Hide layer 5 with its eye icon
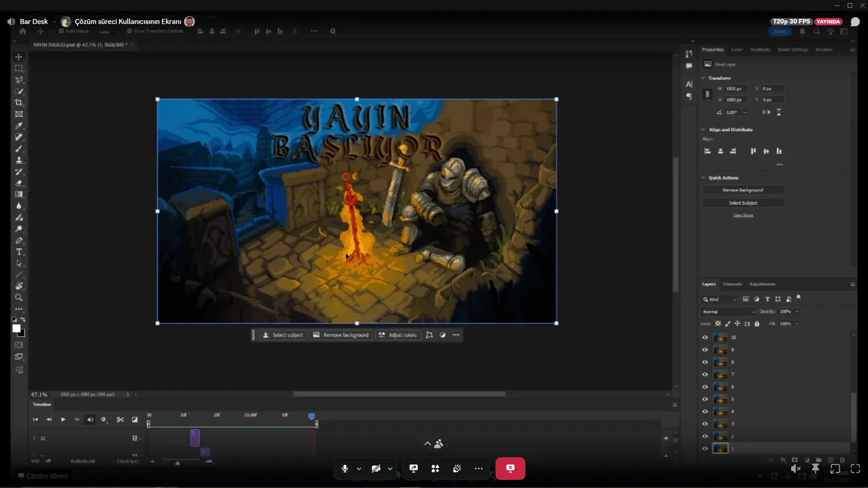 [x=705, y=399]
